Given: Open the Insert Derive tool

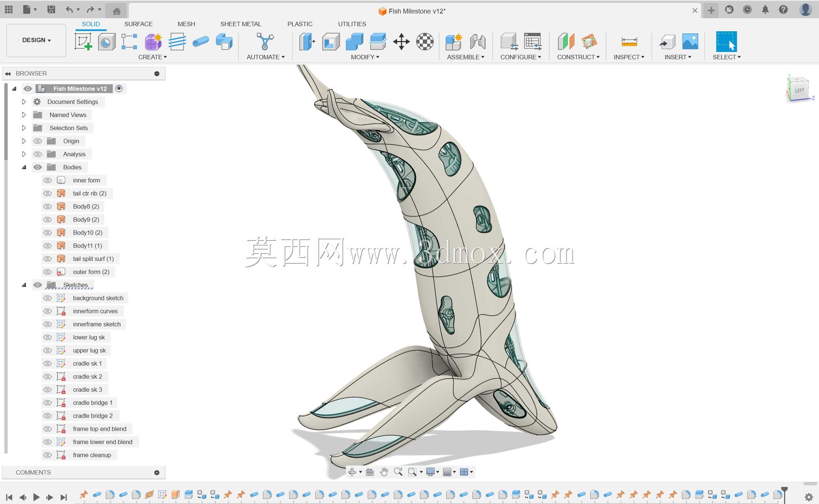Looking at the screenshot, I should tap(667, 41).
